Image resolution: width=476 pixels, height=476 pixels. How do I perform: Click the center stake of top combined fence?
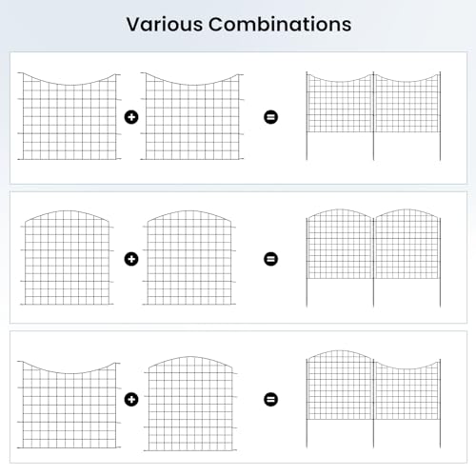[x=373, y=116]
